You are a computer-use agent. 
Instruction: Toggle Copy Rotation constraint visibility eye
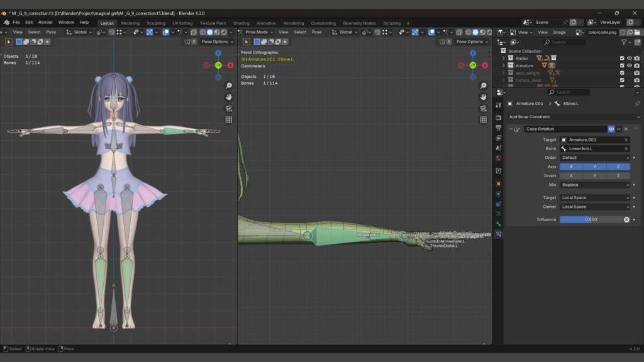(611, 129)
